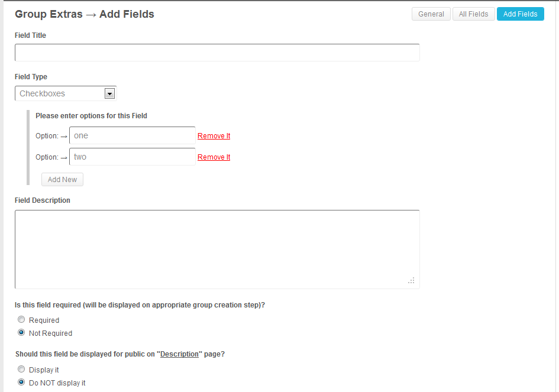Follow the underlined Description link
Screen dimensions: 559x392
(x=179, y=355)
